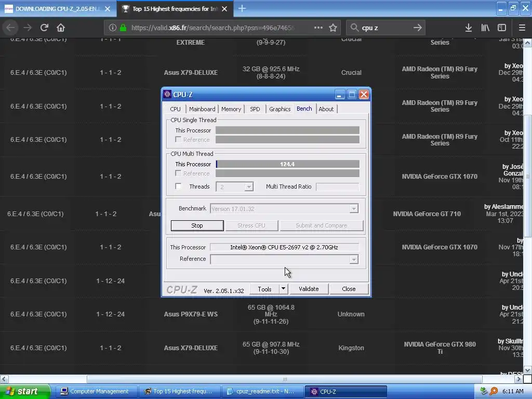Screen dimensions: 532x399
Task: Click the scroll left arrow of horizontal scrollbar
Action: click(x=4, y=379)
